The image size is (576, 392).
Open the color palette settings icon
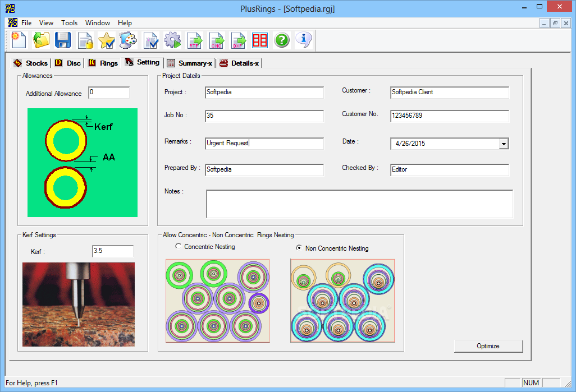[129, 40]
